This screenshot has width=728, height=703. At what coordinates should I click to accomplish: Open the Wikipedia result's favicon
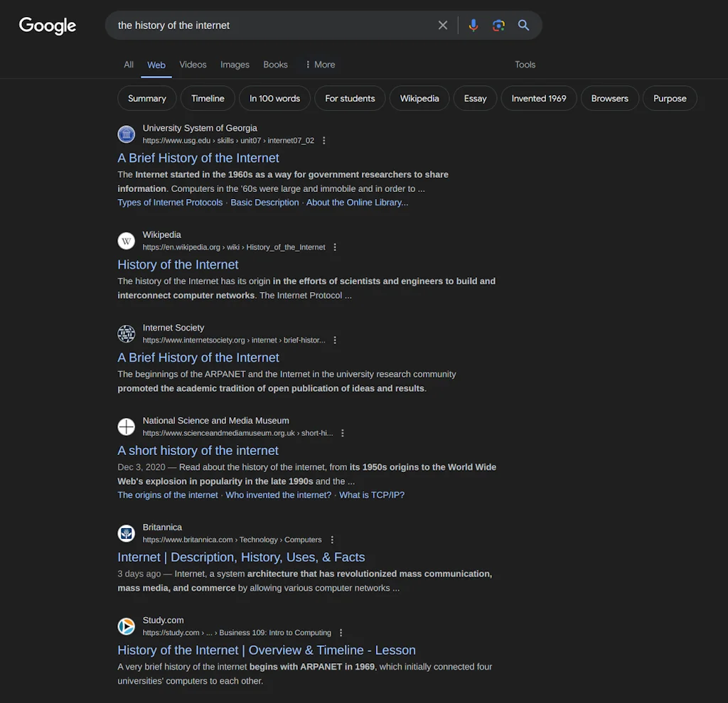(x=126, y=240)
